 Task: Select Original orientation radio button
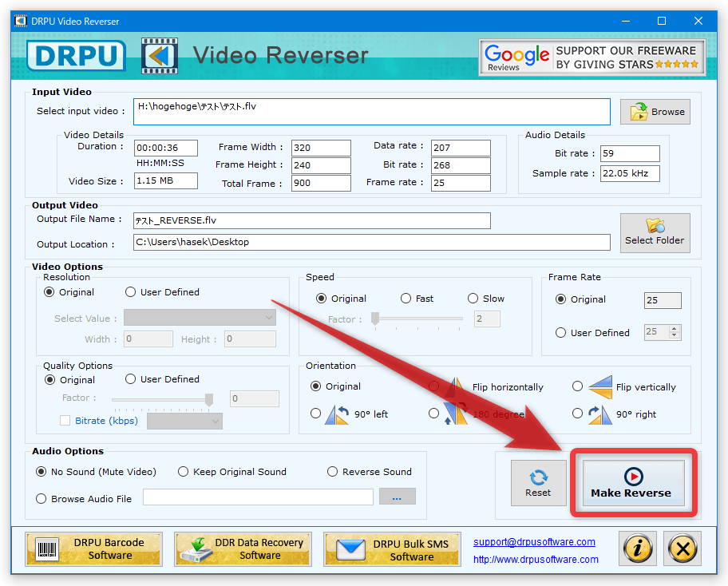316,386
